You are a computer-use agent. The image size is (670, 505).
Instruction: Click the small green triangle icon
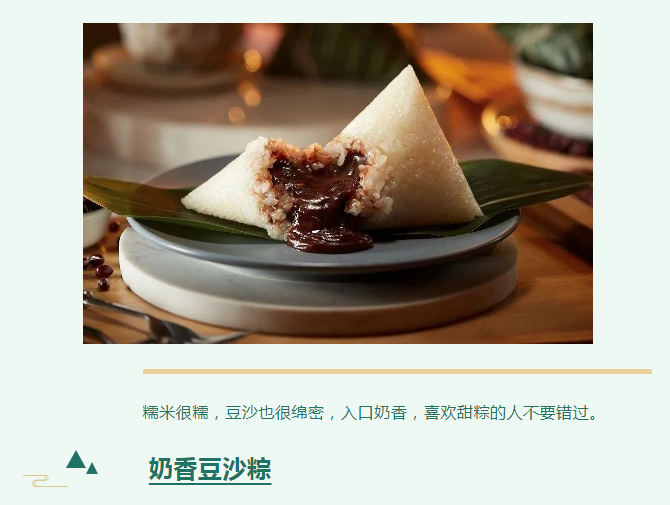pos(92,469)
